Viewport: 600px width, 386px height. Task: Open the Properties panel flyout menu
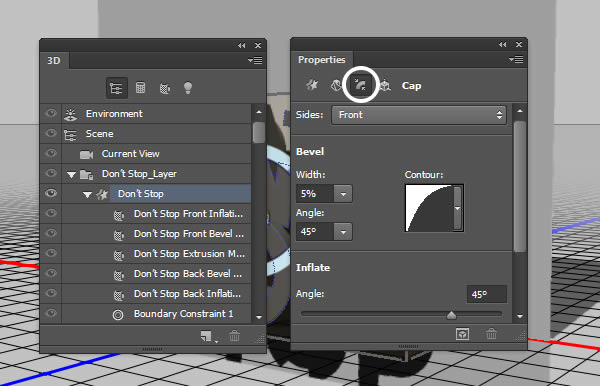(516, 60)
